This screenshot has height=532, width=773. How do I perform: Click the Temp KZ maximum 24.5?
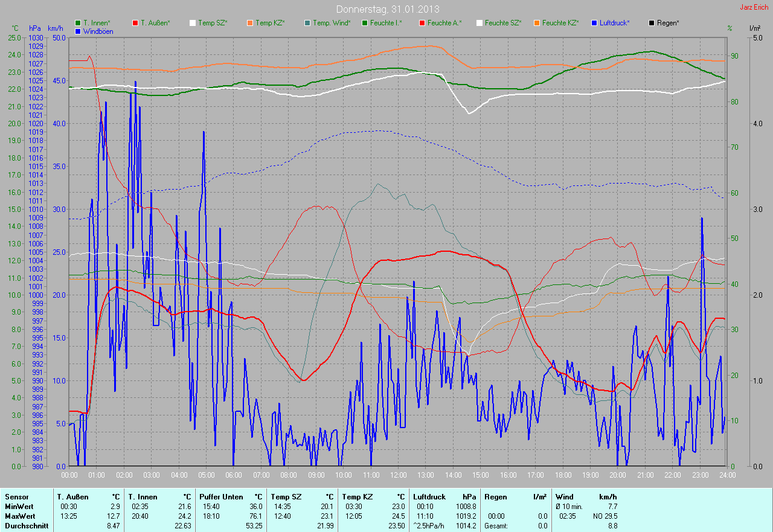pyautogui.click(x=397, y=516)
